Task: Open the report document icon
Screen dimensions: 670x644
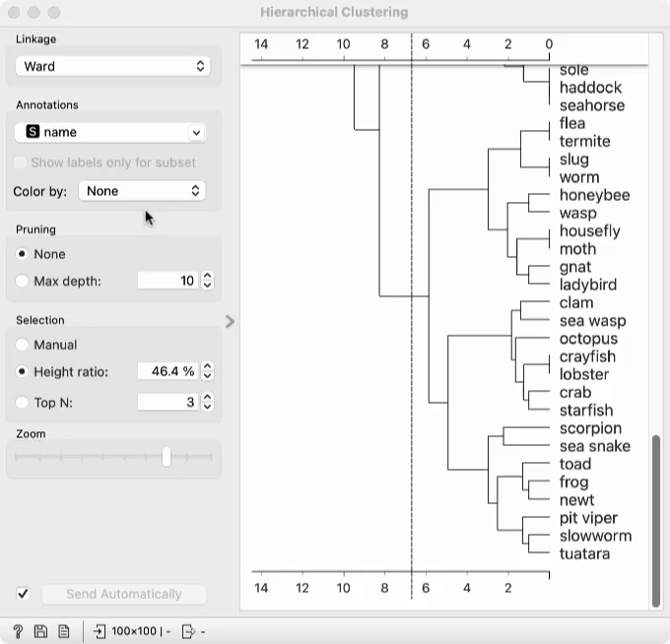Action: coord(64,631)
